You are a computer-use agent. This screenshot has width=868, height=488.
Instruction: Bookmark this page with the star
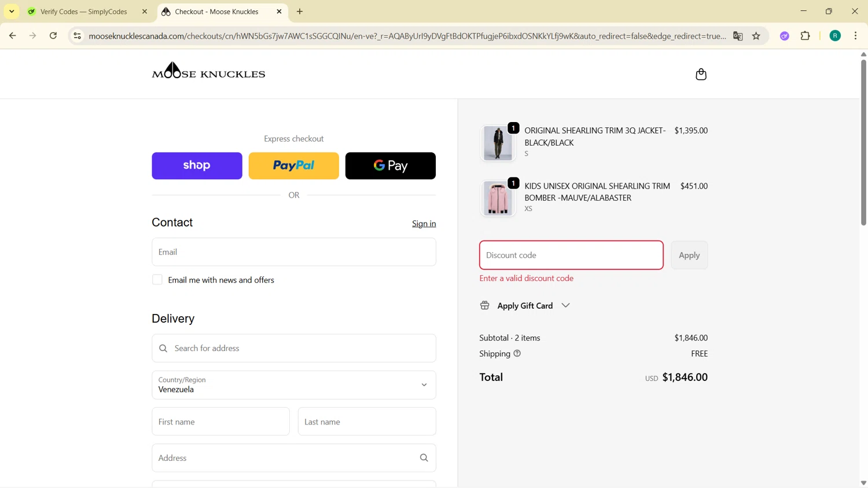coord(756,36)
